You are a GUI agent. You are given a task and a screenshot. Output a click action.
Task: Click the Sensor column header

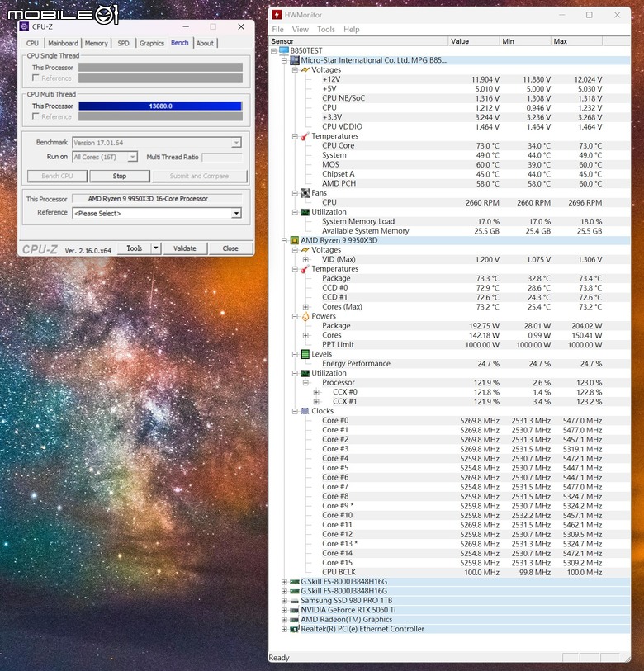coord(358,41)
